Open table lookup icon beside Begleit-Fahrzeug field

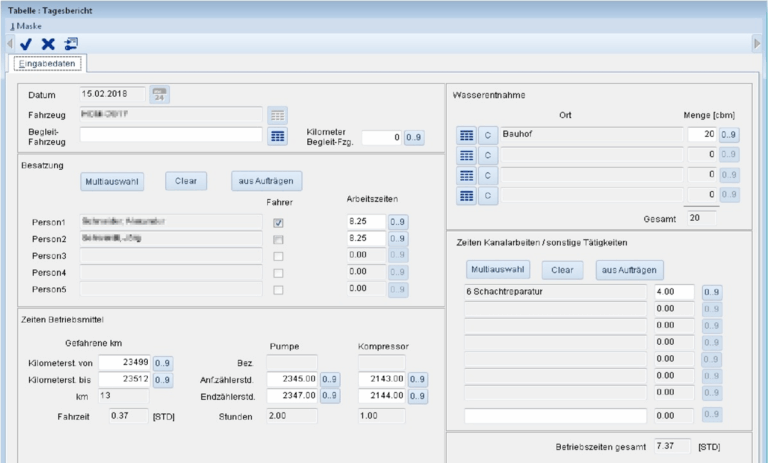[278, 136]
